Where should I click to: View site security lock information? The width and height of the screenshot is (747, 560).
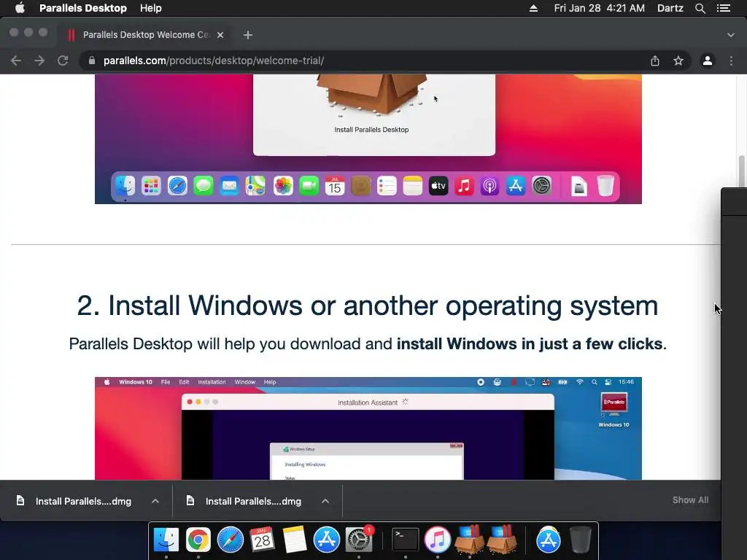click(91, 61)
